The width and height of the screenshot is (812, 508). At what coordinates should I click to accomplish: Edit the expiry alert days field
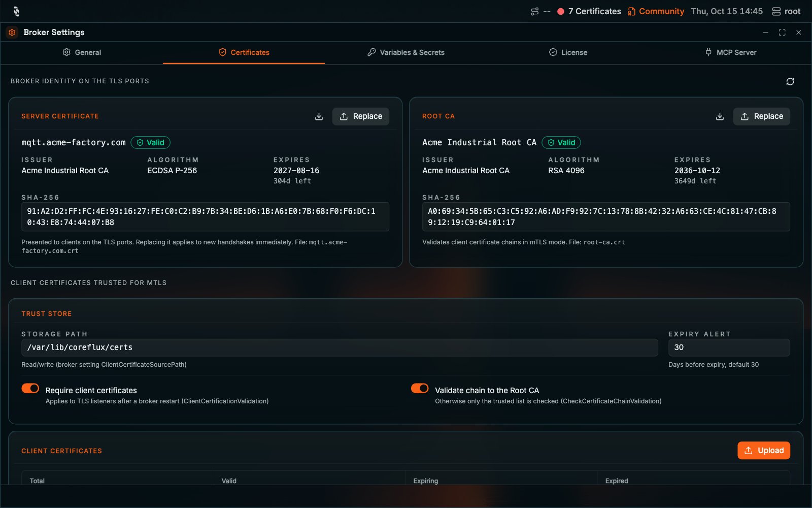(729, 347)
